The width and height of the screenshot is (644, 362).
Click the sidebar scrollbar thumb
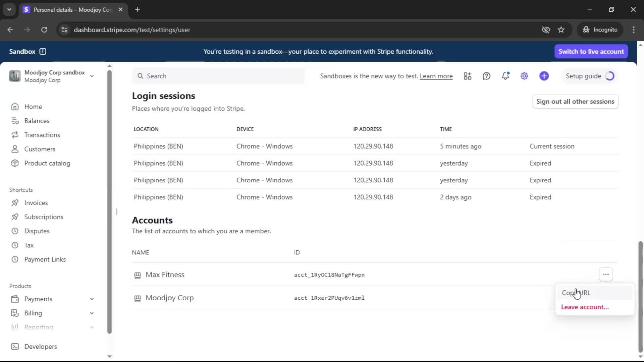(x=109, y=201)
